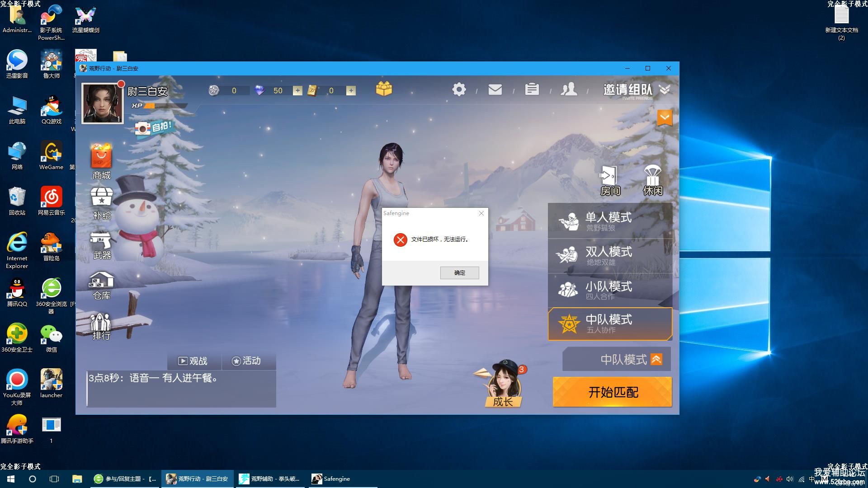Open the gift box icon
The image size is (868, 488).
click(384, 89)
